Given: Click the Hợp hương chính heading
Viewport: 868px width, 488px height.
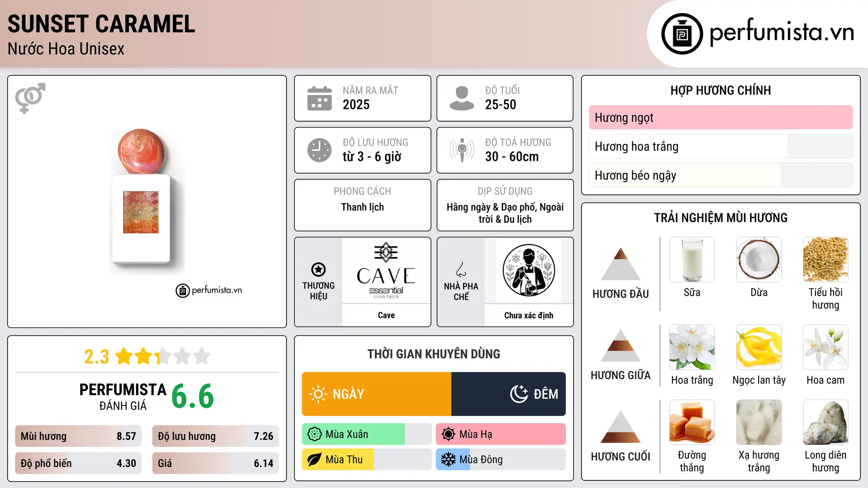Looking at the screenshot, I should coord(721,90).
